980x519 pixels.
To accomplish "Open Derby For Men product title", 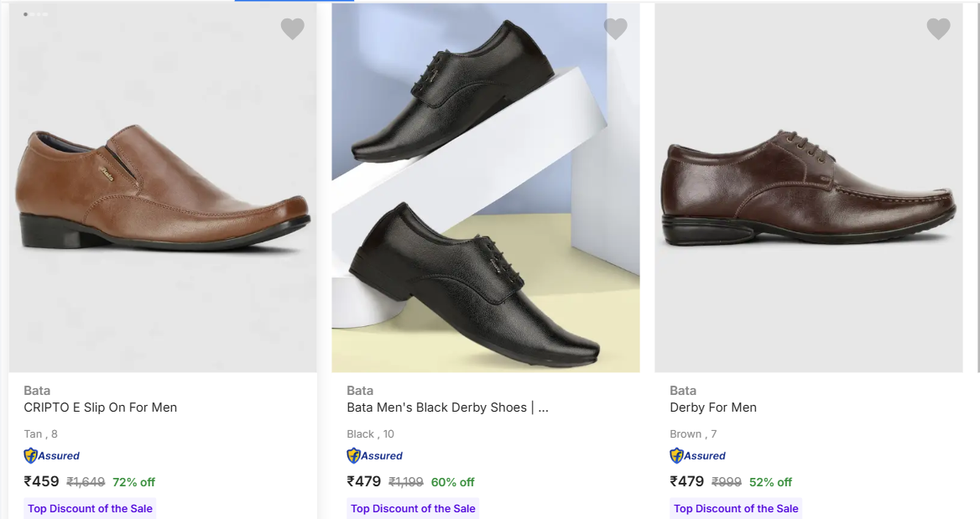I will [x=713, y=407].
